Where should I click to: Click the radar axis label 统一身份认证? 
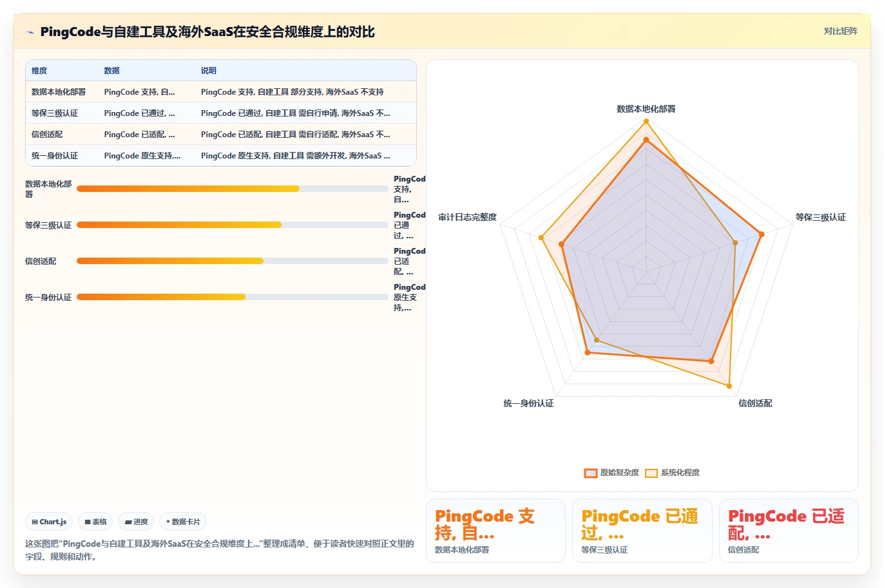(528, 403)
